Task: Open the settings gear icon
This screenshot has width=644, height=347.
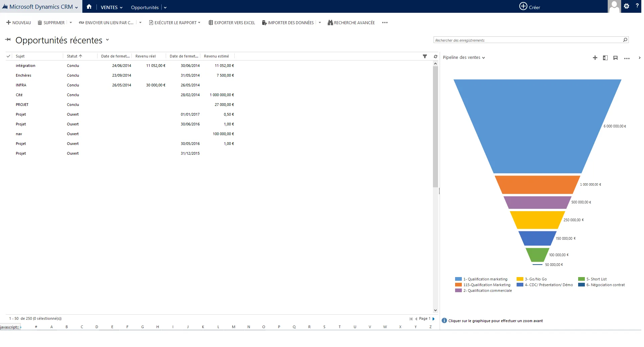Action: click(627, 6)
